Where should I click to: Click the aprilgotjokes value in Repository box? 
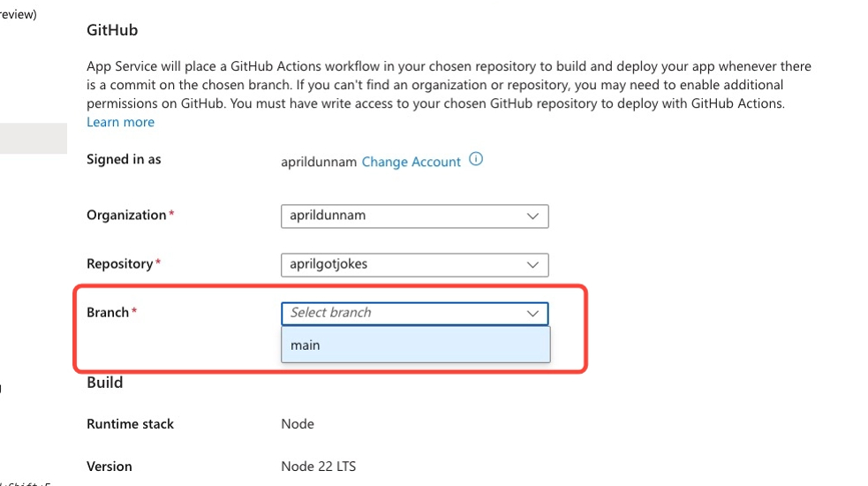click(x=330, y=264)
